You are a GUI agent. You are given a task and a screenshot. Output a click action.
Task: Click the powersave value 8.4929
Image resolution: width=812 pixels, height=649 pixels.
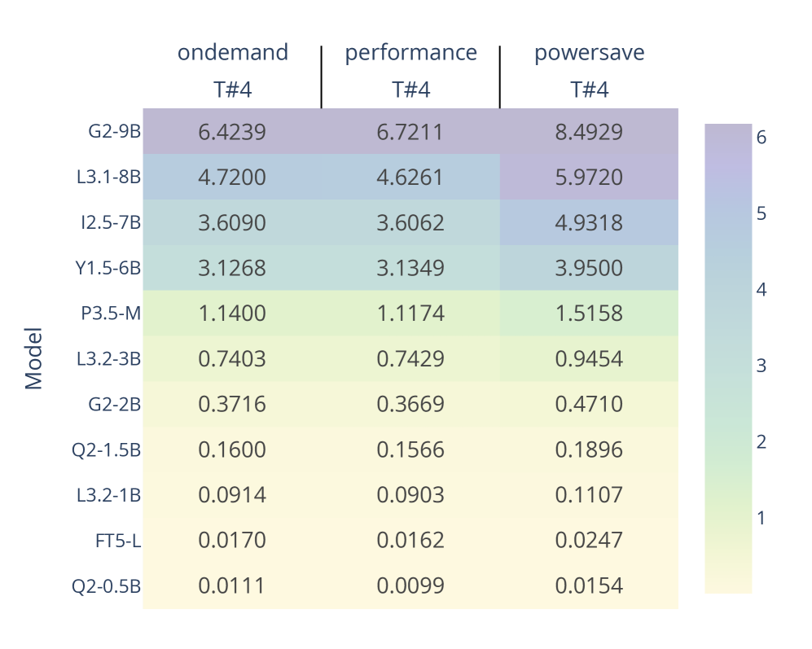589,132
